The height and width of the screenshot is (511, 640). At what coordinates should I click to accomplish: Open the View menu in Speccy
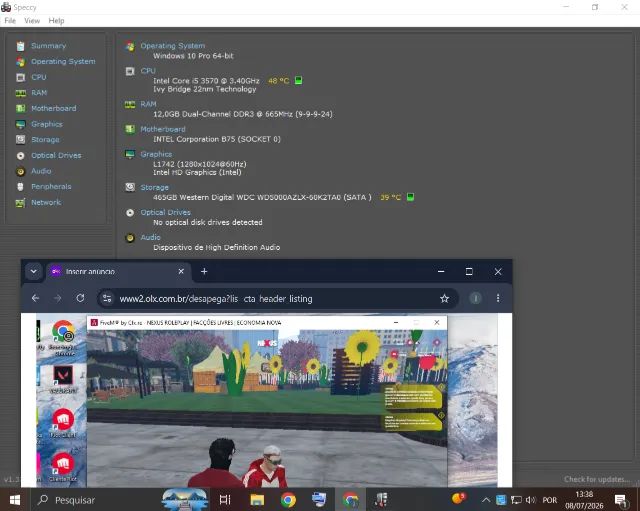32,20
